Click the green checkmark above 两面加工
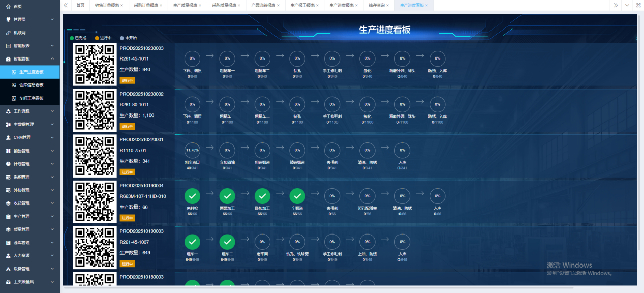The width and height of the screenshot is (644, 293). (x=227, y=196)
